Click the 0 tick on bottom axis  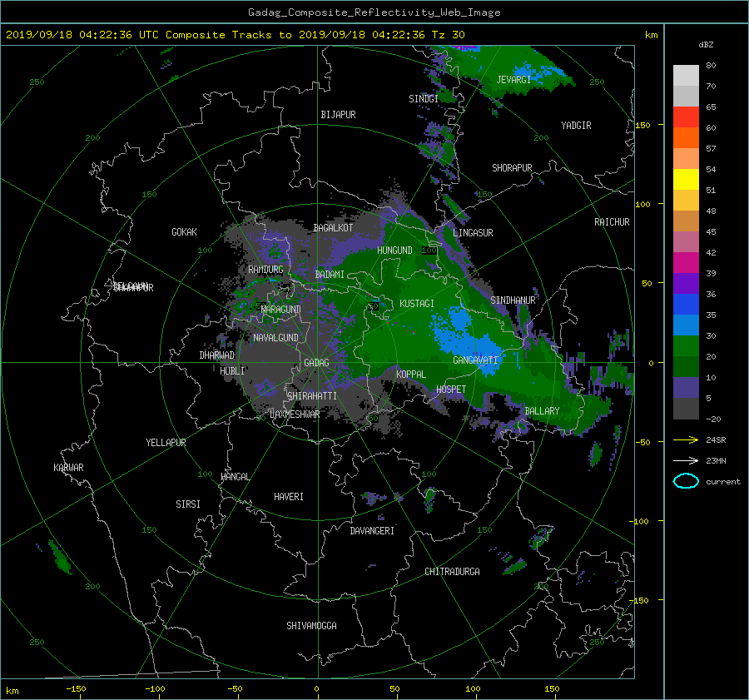(x=317, y=689)
